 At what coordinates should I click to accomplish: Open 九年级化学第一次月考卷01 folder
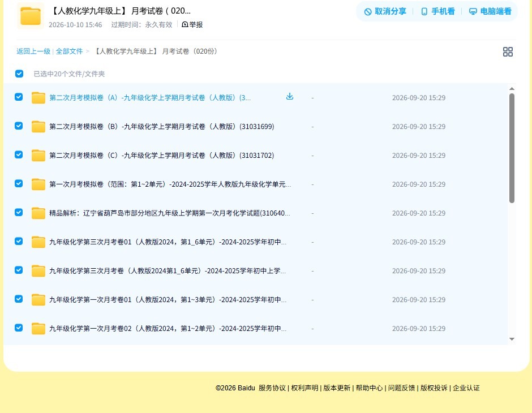[x=168, y=299]
